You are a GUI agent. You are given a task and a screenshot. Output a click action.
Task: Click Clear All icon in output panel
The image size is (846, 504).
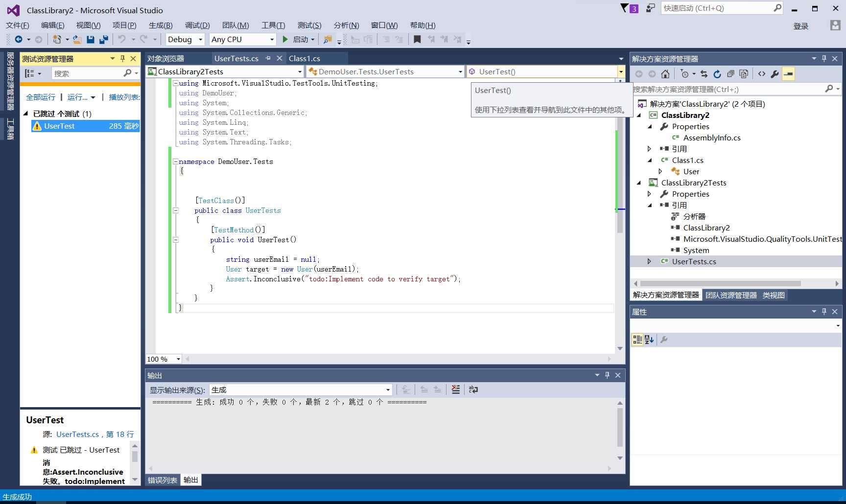tap(456, 389)
